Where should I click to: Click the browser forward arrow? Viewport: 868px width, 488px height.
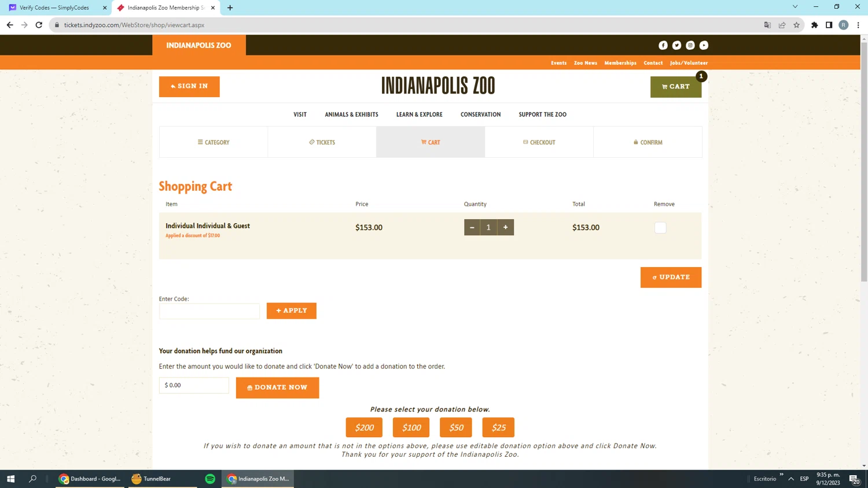[x=24, y=25]
